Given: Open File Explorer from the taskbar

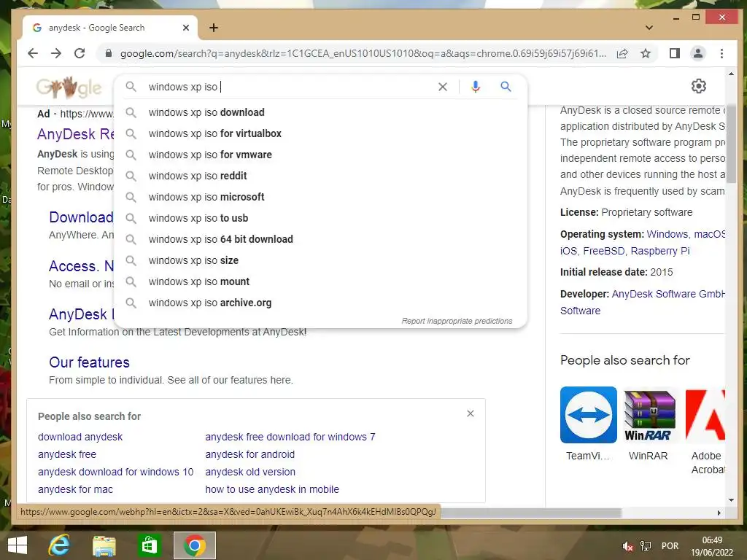Looking at the screenshot, I should pos(104,545).
